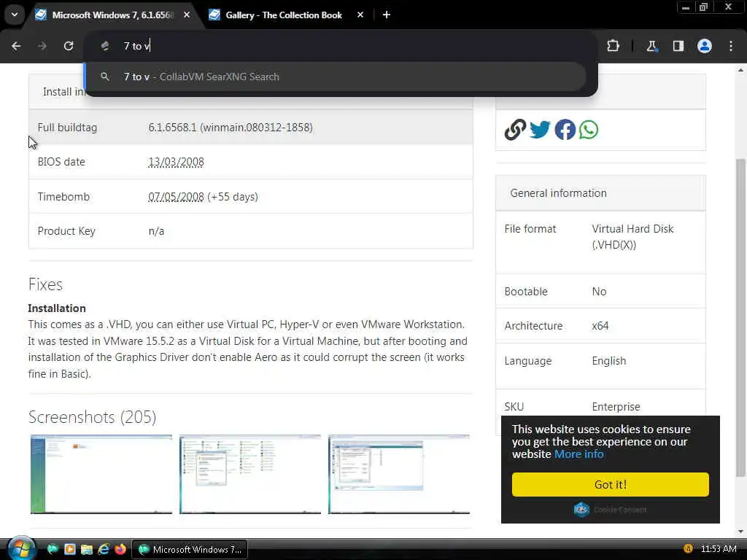747x560 pixels.
Task: Toggle the browser side panel icon
Action: [678, 46]
